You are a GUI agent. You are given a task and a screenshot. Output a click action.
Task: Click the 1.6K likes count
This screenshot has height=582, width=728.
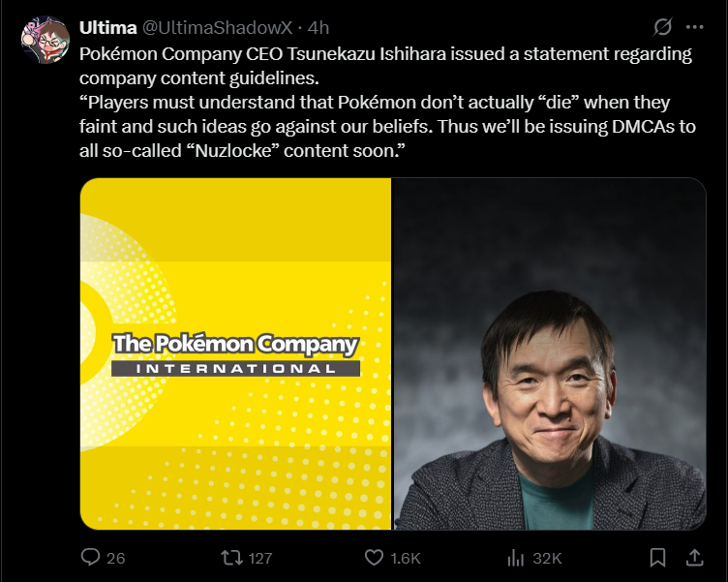406,558
